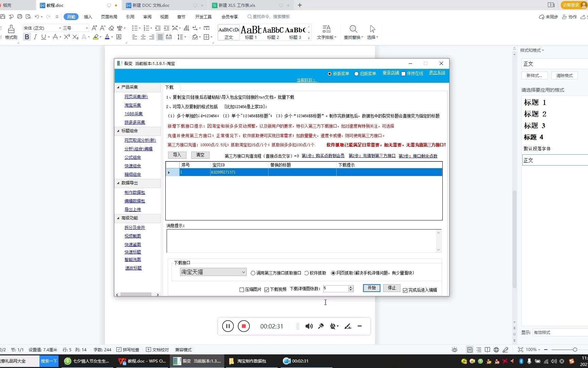This screenshot has width=588, height=368.
Task: Collapse 标题组合 tree section
Action: click(x=118, y=131)
